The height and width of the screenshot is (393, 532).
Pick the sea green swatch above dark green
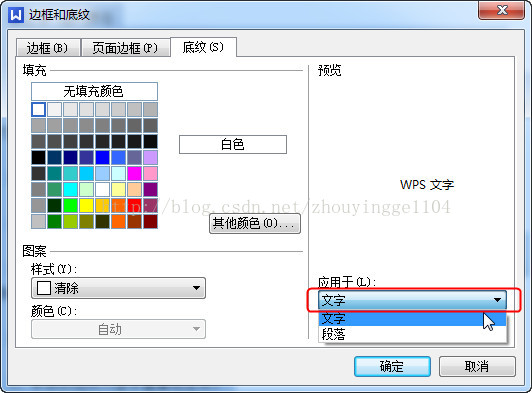click(x=54, y=189)
